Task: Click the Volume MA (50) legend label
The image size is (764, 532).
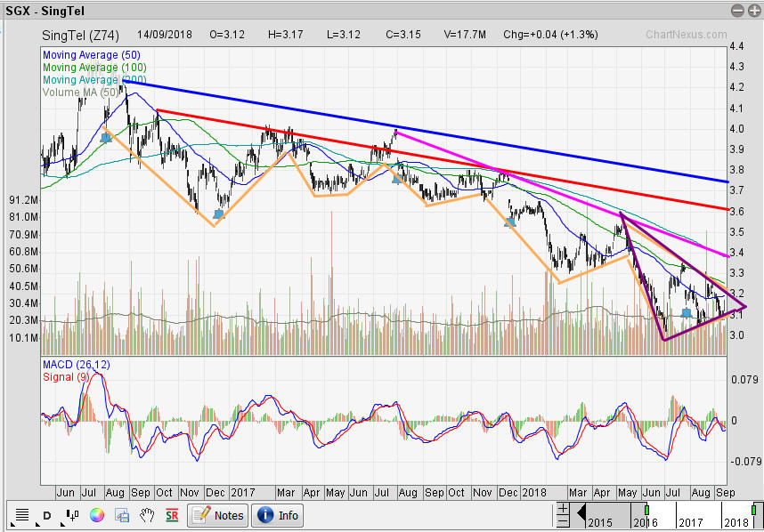Action: [81, 93]
